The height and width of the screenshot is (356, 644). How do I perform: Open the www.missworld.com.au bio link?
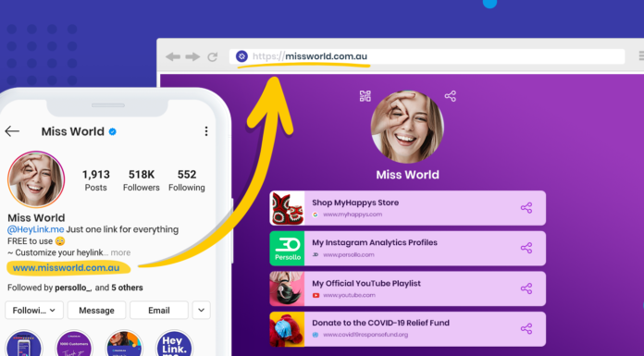pyautogui.click(x=66, y=268)
